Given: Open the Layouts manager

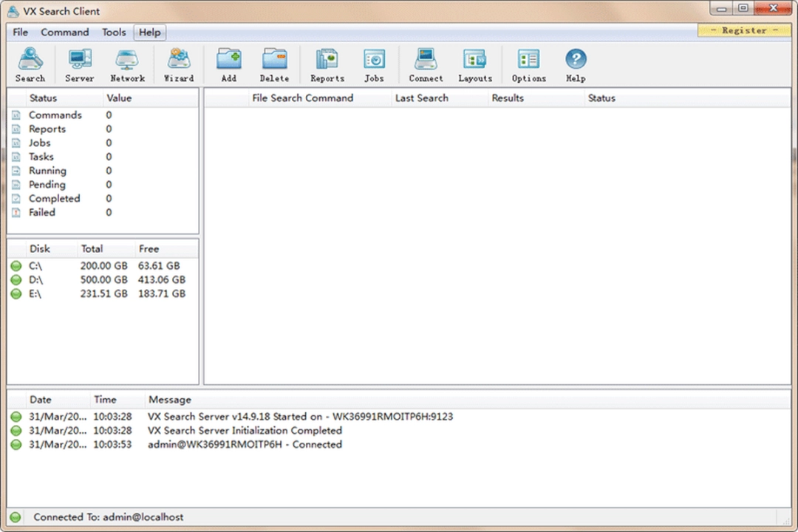Looking at the screenshot, I should pyautogui.click(x=475, y=64).
